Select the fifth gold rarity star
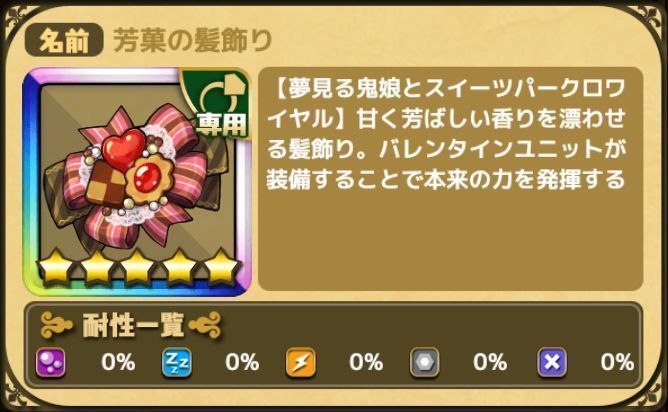 222,267
